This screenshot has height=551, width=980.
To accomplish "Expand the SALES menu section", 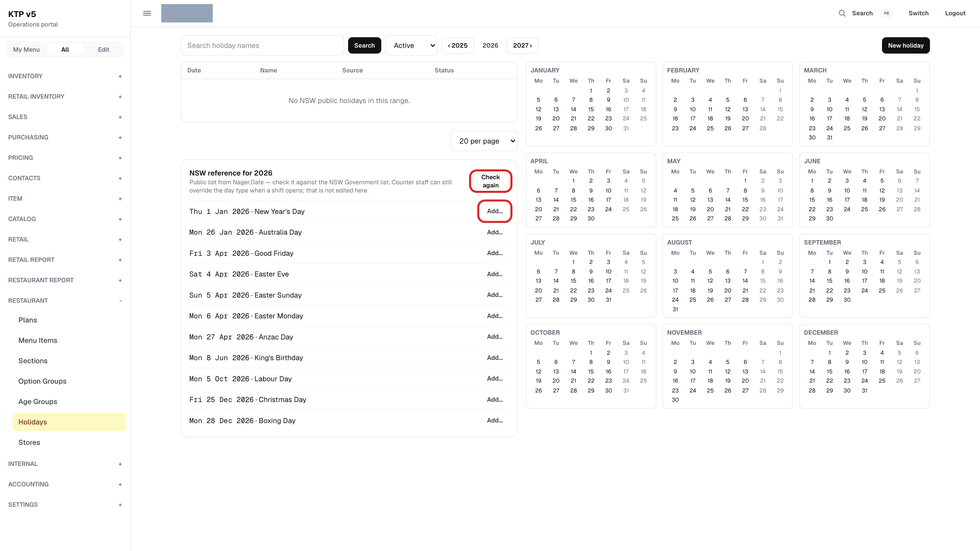I will click(x=65, y=117).
